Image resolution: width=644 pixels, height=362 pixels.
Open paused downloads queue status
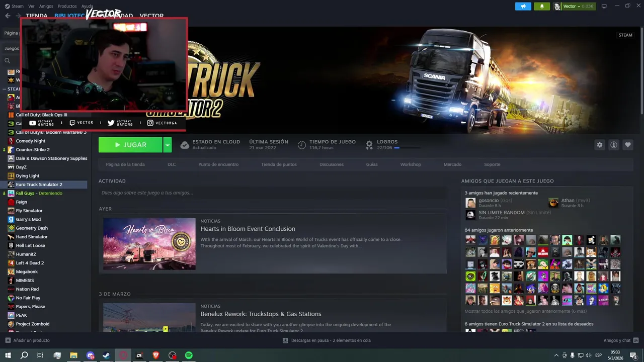point(331,340)
